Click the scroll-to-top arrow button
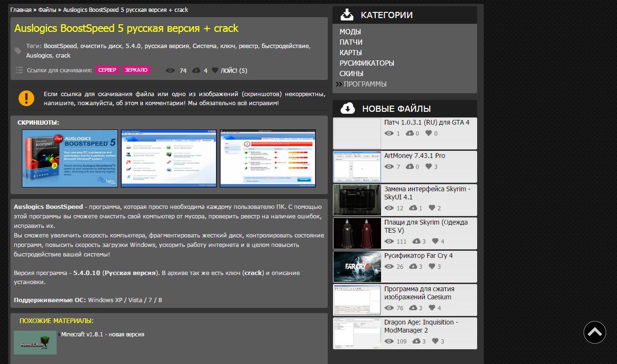 595,332
